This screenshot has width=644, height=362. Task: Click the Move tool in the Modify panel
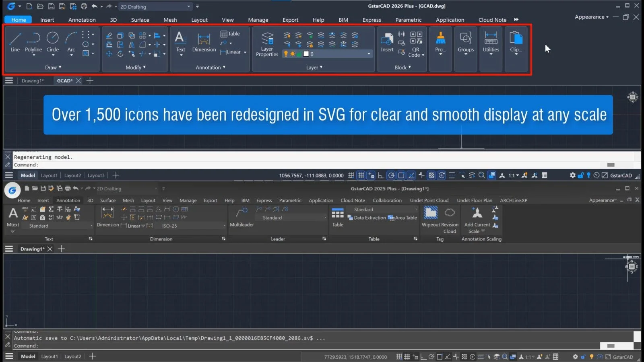pyautogui.click(x=109, y=53)
